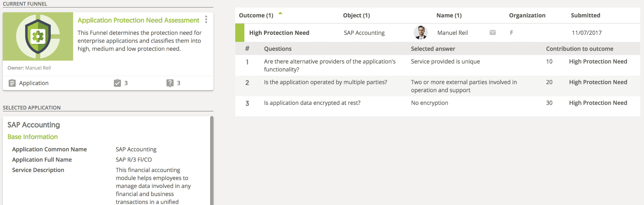This screenshot has width=644, height=205.
Task: Sort table by Name (1) column
Action: coord(449,15)
